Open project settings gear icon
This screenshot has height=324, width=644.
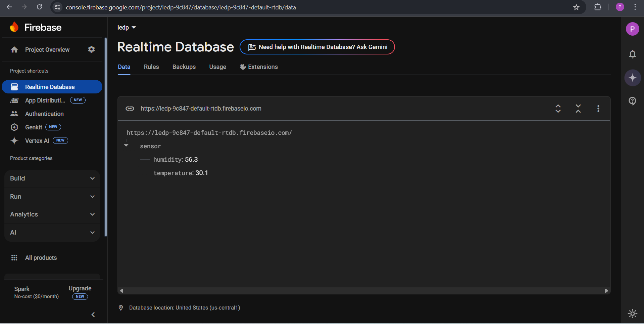(91, 49)
